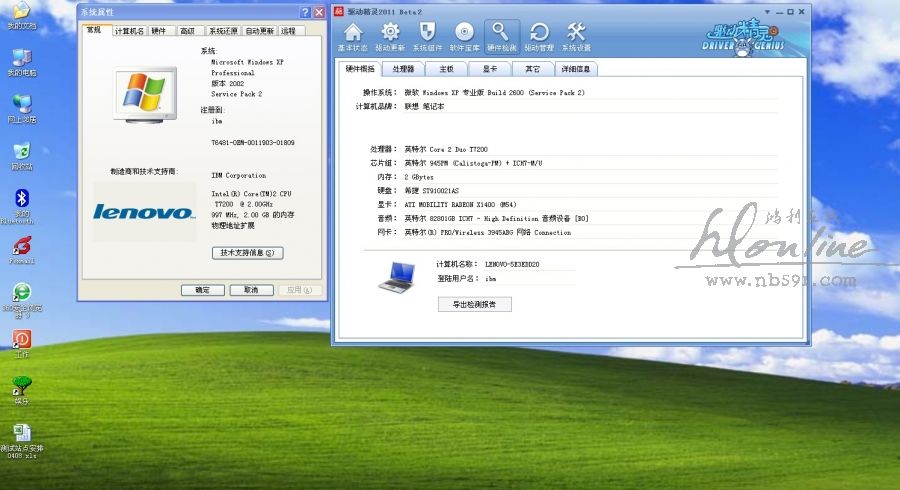Viewport: 900px width, 490px height.
Task: Open the Bluetooth desktop shortcut
Action: pyautogui.click(x=21, y=200)
